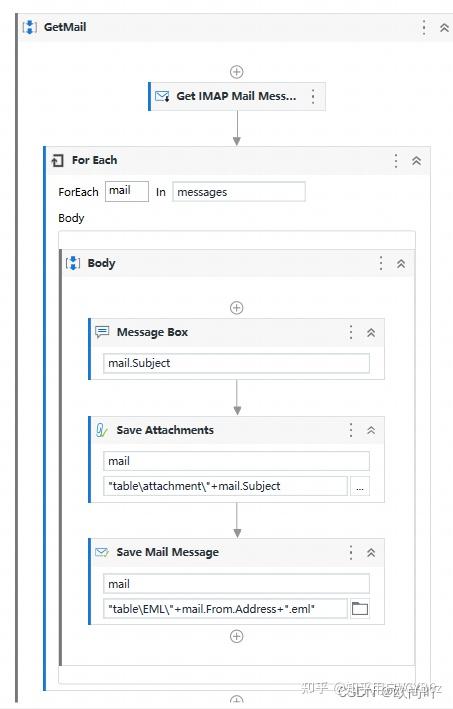453x709 pixels.
Task: Click the For Each loop icon
Action: click(x=57, y=161)
